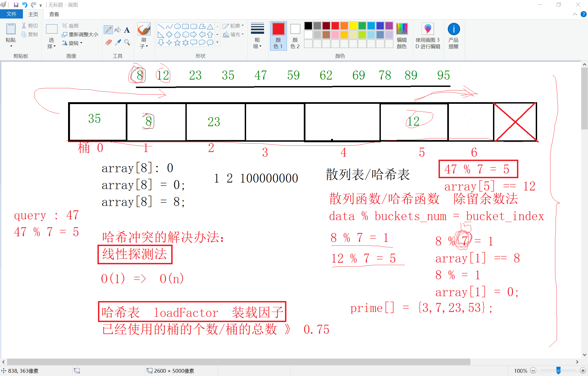The image size is (588, 376).
Task: Choose the Line shape
Action: 161,26
